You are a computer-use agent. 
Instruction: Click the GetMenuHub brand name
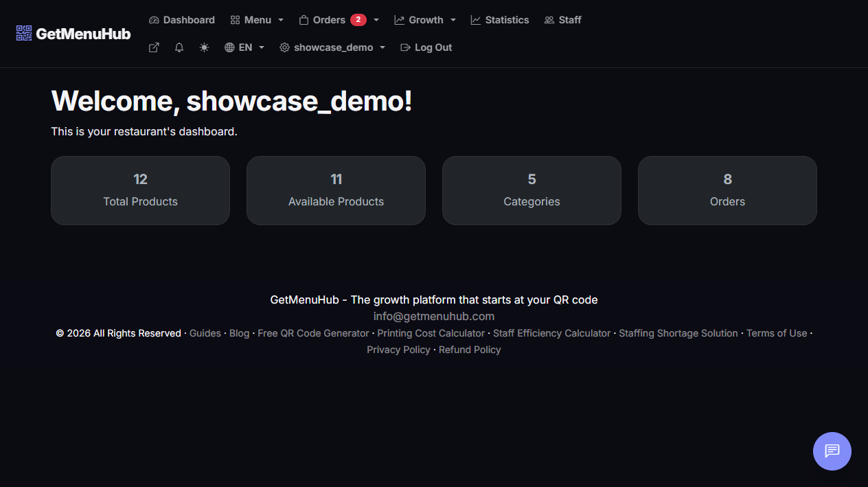[x=83, y=34]
